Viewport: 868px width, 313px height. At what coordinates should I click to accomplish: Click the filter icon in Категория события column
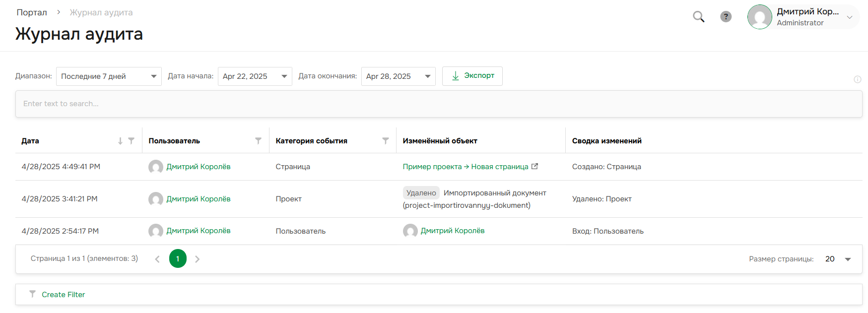tap(385, 141)
